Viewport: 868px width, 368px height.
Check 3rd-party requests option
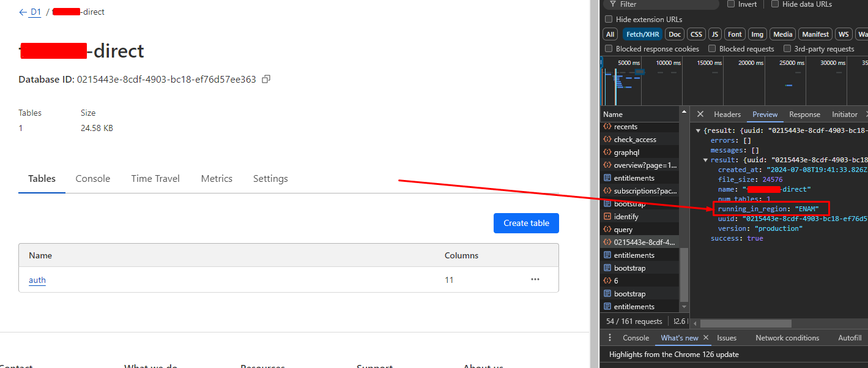pyautogui.click(x=787, y=48)
